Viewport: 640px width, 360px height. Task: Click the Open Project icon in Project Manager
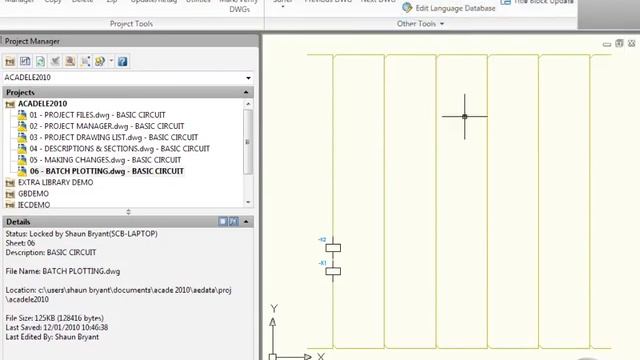tap(10, 62)
